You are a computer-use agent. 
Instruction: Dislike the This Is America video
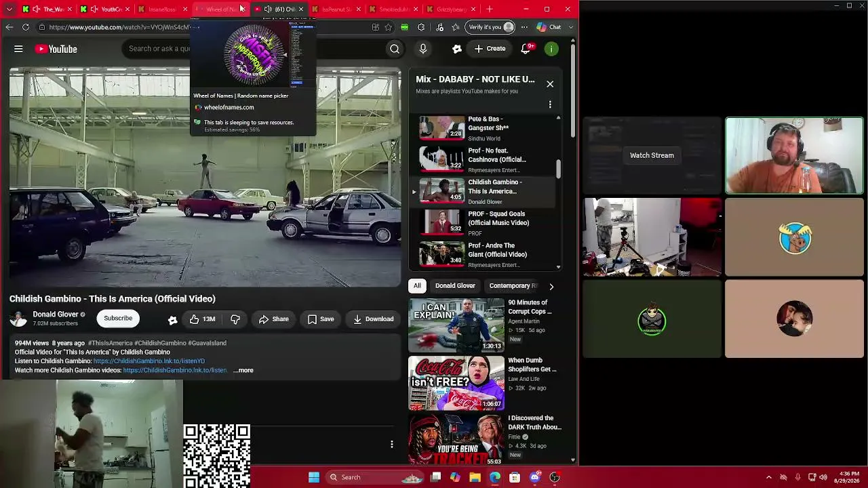pos(235,319)
